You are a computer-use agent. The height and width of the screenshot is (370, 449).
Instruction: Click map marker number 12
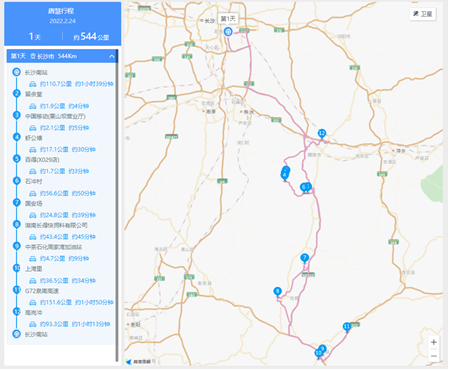click(322, 134)
